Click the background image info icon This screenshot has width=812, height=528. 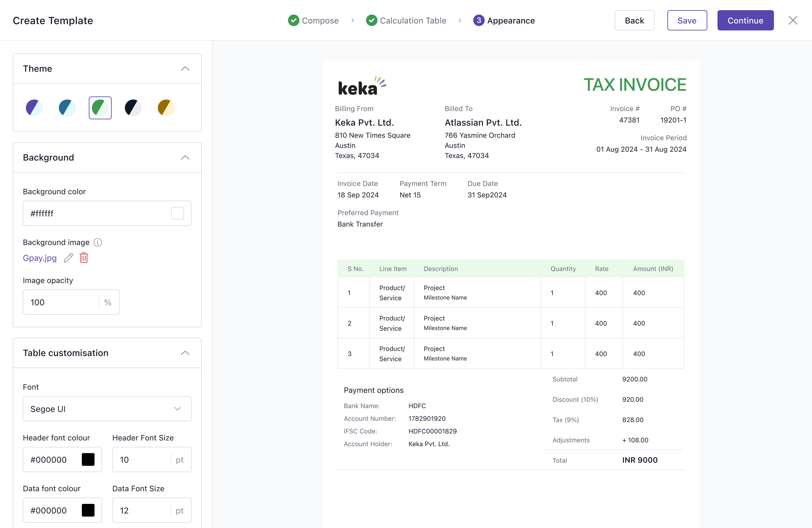(x=97, y=242)
